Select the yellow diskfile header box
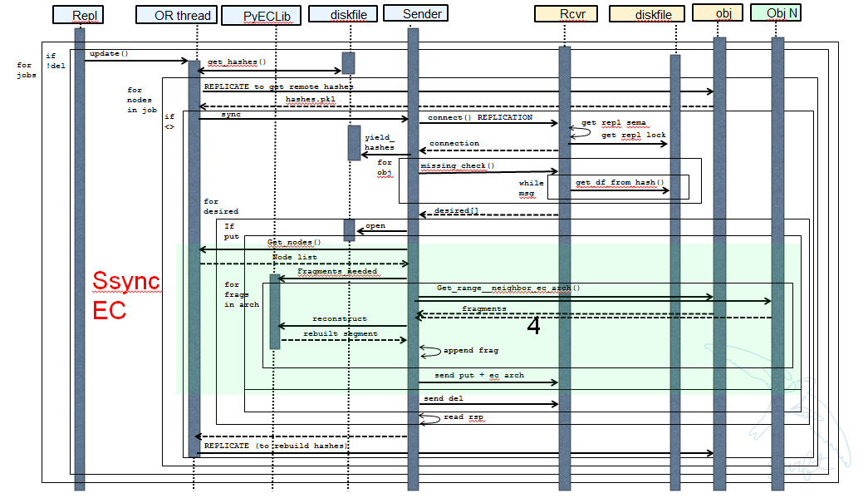 647,14
